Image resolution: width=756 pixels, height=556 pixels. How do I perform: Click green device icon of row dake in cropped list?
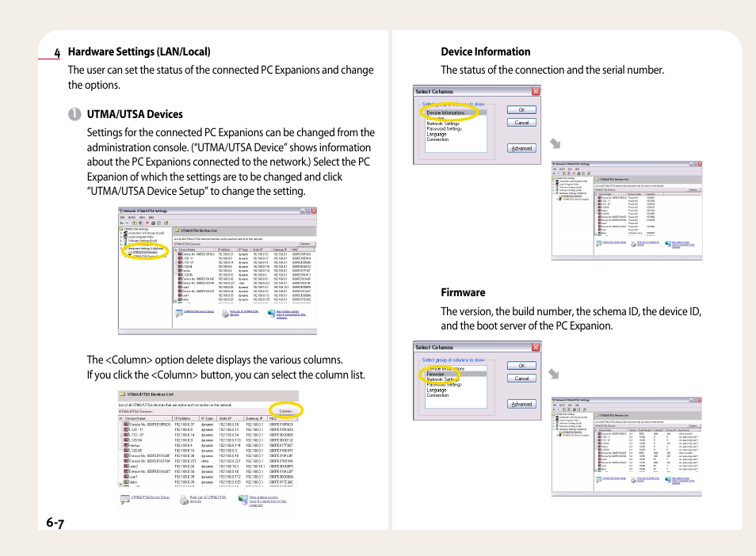(x=126, y=482)
